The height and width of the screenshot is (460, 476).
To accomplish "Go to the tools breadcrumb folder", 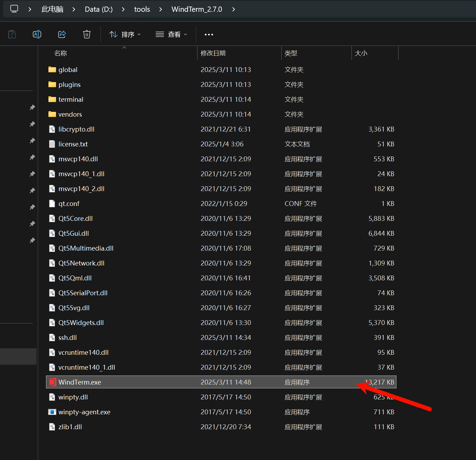I will [142, 9].
